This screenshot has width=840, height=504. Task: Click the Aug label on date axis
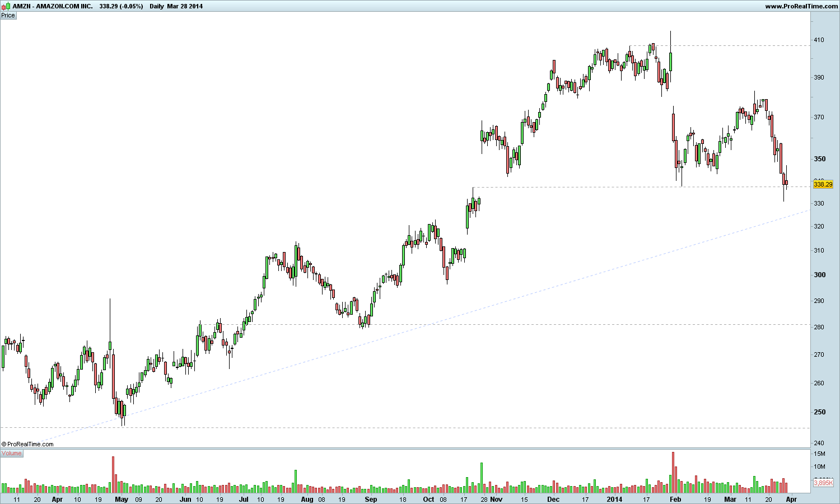(307, 499)
